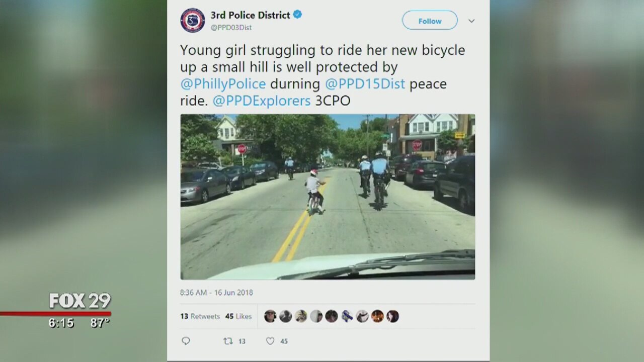Open the third liker avatar
Screen dimensions: 644x362
pos(301,316)
